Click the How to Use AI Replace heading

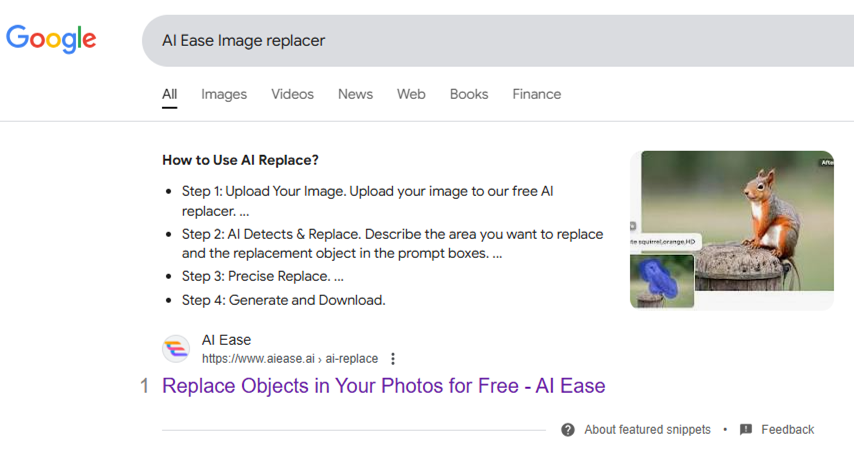point(240,160)
